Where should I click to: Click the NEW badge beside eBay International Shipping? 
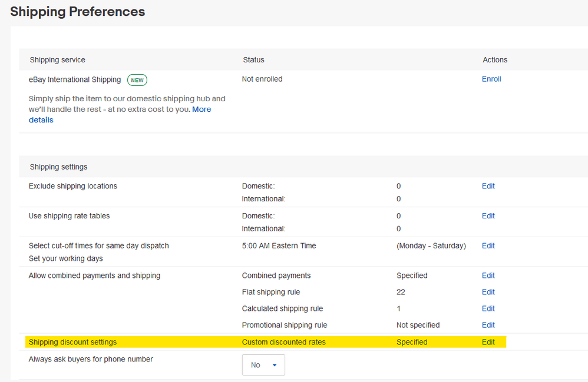pos(137,80)
